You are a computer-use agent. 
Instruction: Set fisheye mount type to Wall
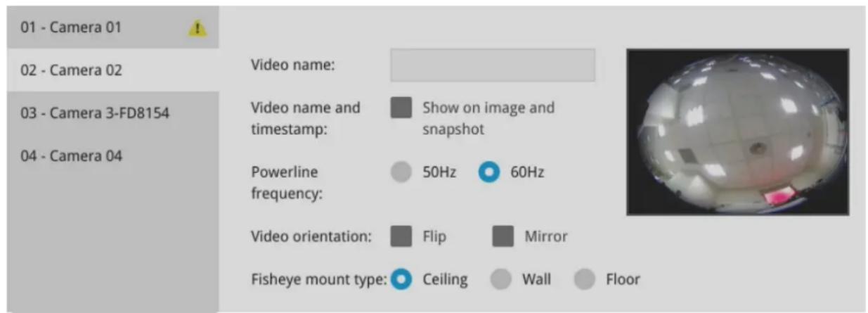(x=500, y=279)
